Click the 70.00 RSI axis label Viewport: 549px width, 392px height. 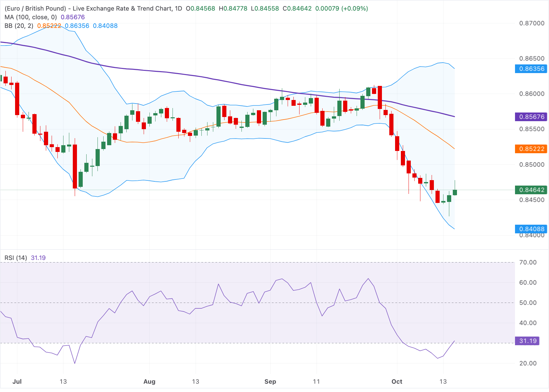pos(528,262)
